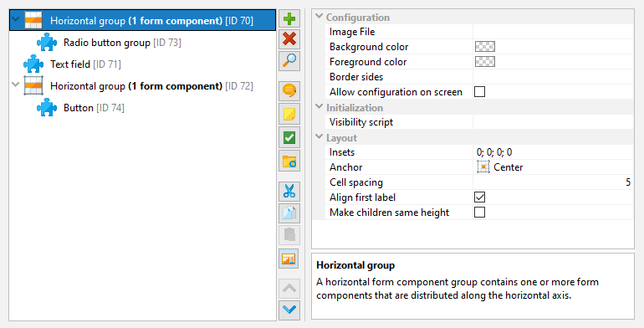Enable Allow configuration on screen checkbox

click(479, 92)
